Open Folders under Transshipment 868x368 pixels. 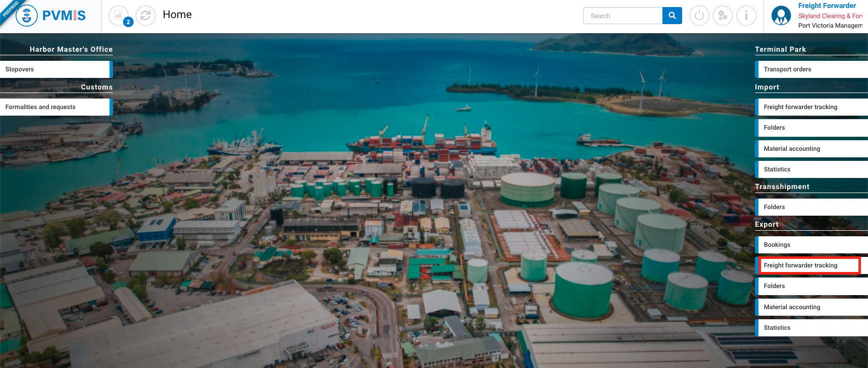click(x=811, y=207)
